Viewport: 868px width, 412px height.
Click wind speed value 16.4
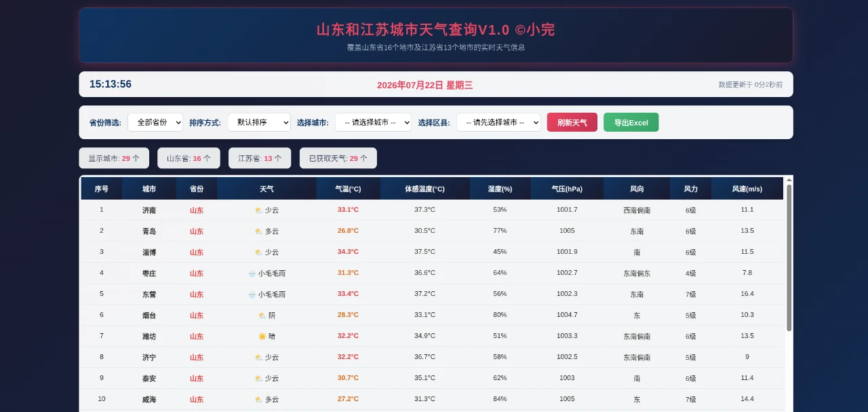(747, 294)
